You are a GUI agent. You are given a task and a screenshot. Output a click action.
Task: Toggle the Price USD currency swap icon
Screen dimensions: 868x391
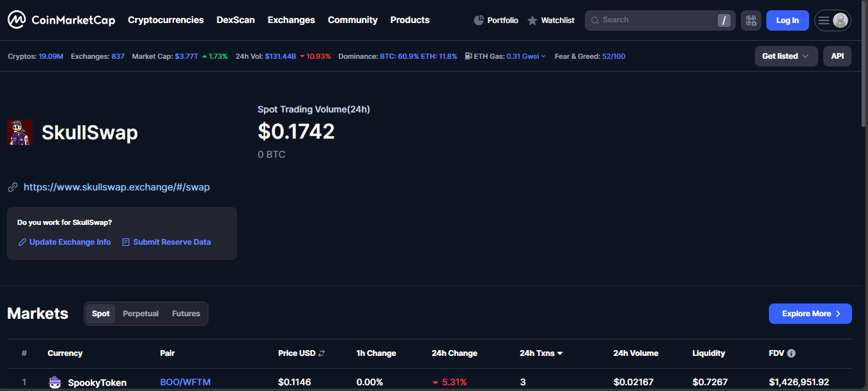coord(322,353)
